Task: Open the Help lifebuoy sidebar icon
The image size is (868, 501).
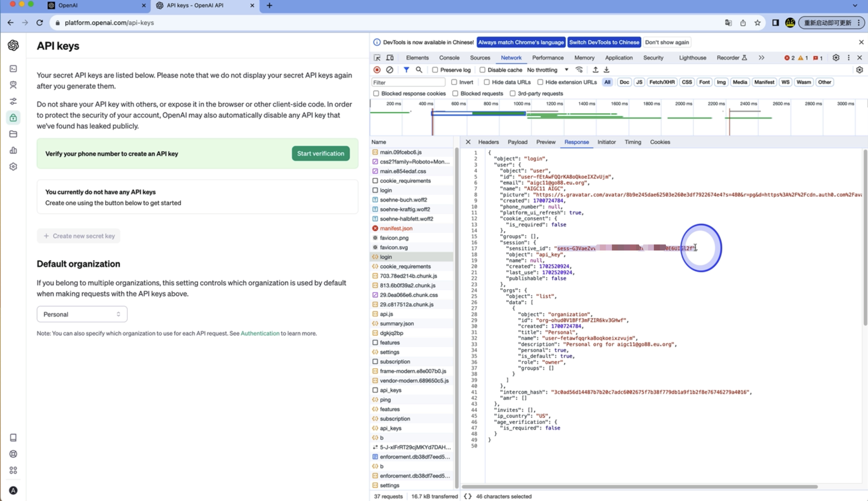Action: 13,454
